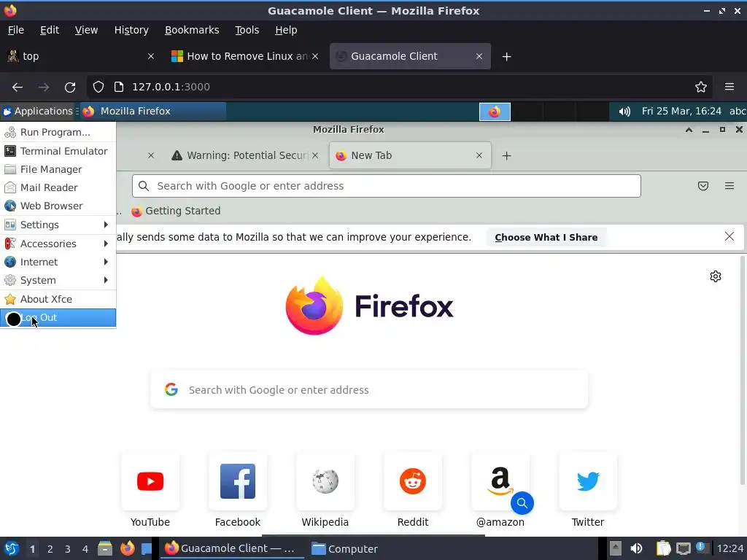Dismiss the Mozilla data sharing notification
The width and height of the screenshot is (747, 560).
tap(729, 237)
